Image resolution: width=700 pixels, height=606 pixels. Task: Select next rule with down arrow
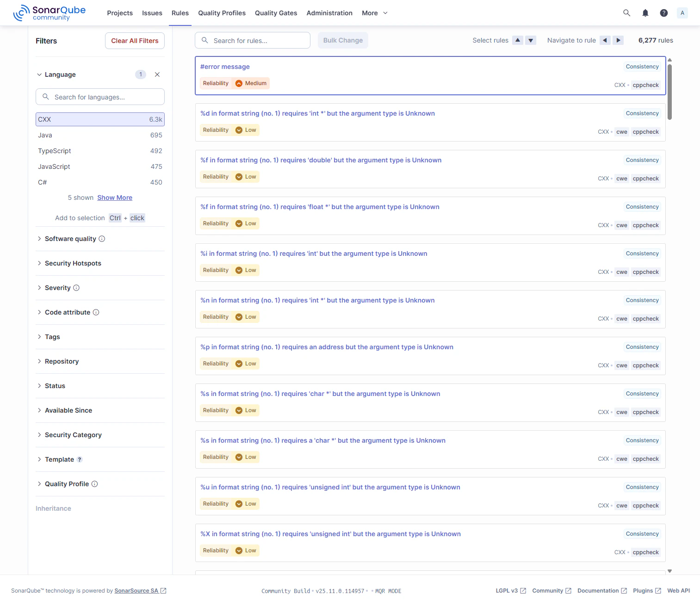click(x=531, y=40)
